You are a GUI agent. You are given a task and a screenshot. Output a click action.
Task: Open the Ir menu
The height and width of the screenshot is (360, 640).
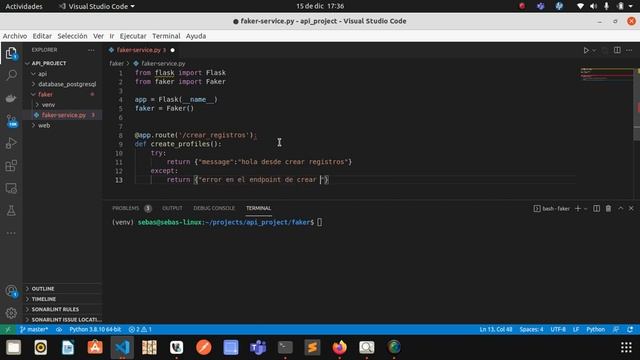pyautogui.click(x=112, y=36)
